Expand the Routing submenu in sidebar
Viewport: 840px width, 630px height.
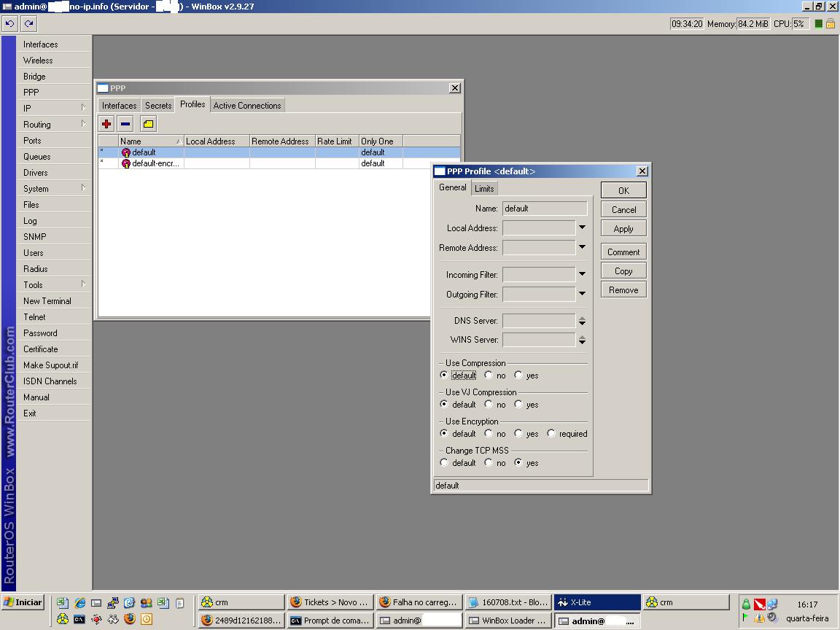tap(83, 124)
